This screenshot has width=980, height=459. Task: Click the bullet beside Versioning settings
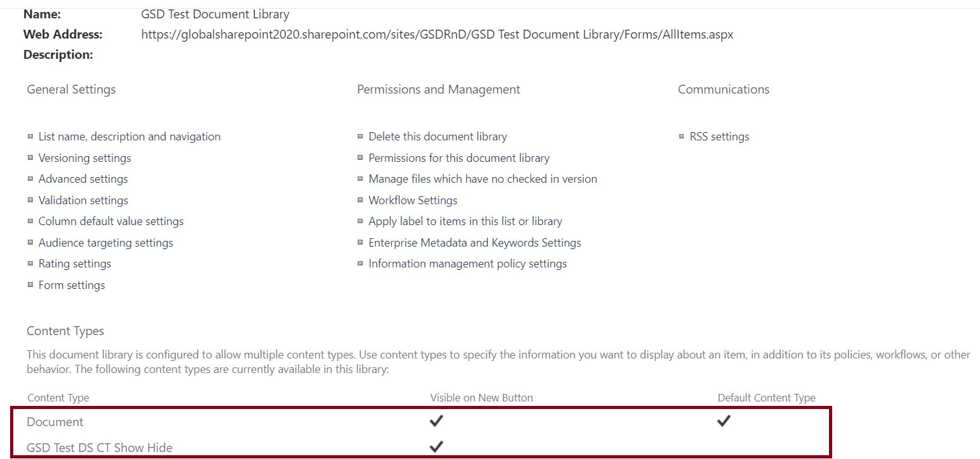point(30,157)
